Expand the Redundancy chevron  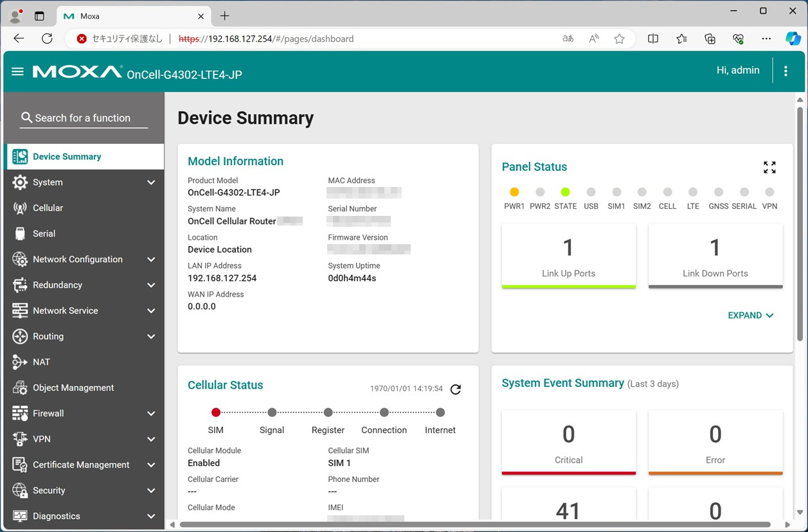(x=151, y=285)
